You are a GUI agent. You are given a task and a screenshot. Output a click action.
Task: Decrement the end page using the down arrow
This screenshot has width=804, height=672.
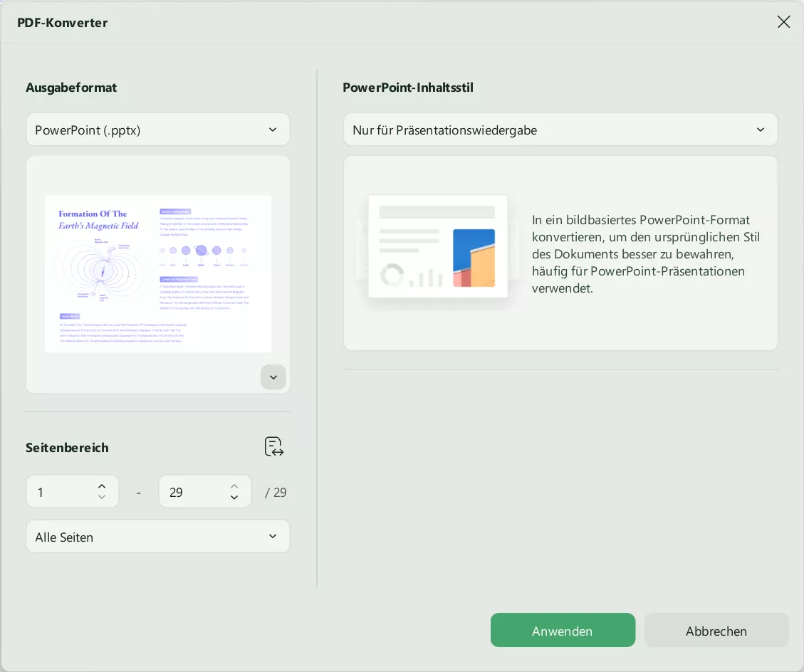click(234, 498)
